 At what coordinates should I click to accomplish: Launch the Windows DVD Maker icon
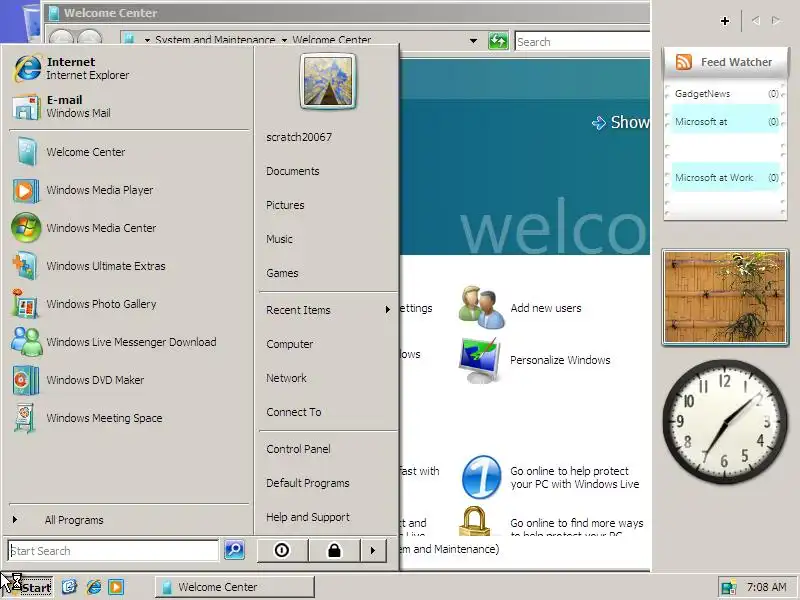26,380
